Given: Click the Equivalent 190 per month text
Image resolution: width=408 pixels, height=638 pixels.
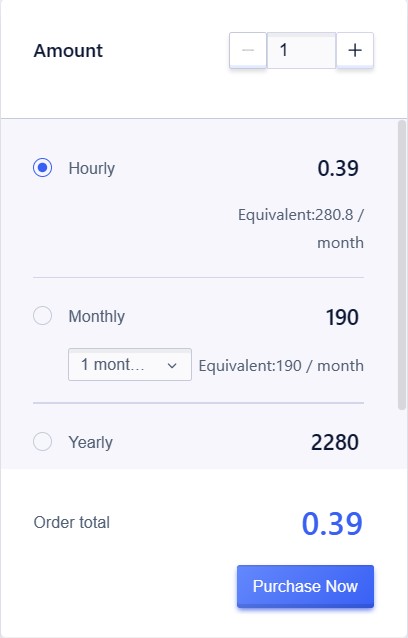Looking at the screenshot, I should pyautogui.click(x=281, y=366).
